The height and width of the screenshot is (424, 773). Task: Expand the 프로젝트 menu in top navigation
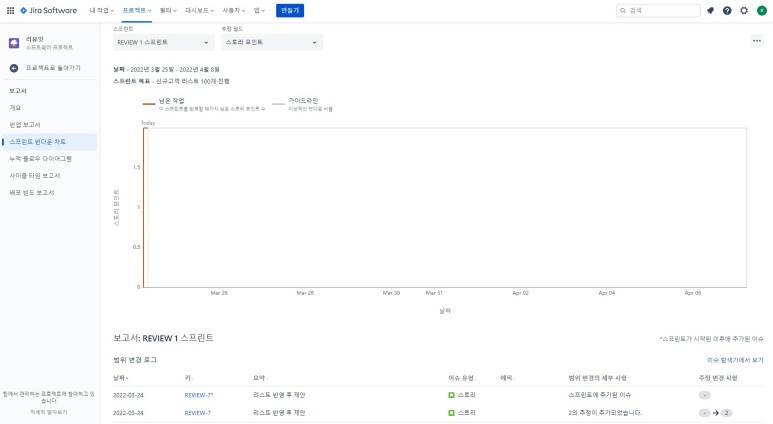[137, 10]
